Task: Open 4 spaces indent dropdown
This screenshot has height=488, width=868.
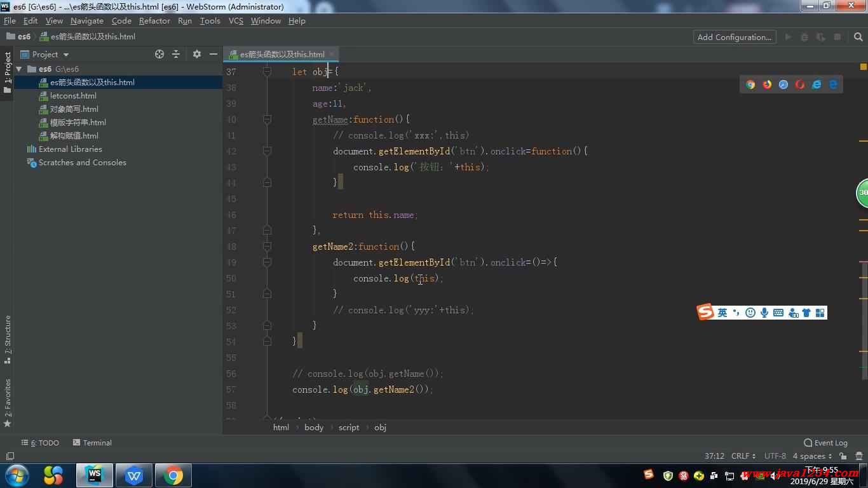Action: [x=813, y=456]
